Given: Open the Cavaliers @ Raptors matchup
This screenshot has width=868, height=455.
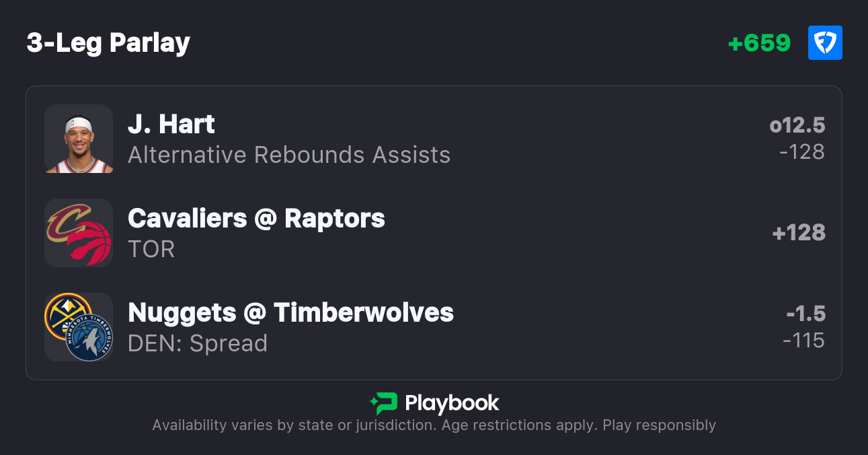Looking at the screenshot, I should 256,219.
